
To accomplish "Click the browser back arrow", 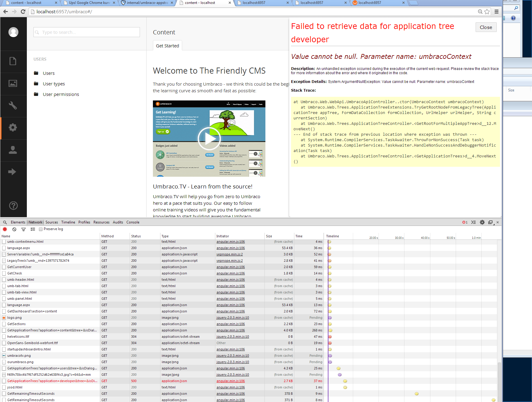I will tap(5, 11).
